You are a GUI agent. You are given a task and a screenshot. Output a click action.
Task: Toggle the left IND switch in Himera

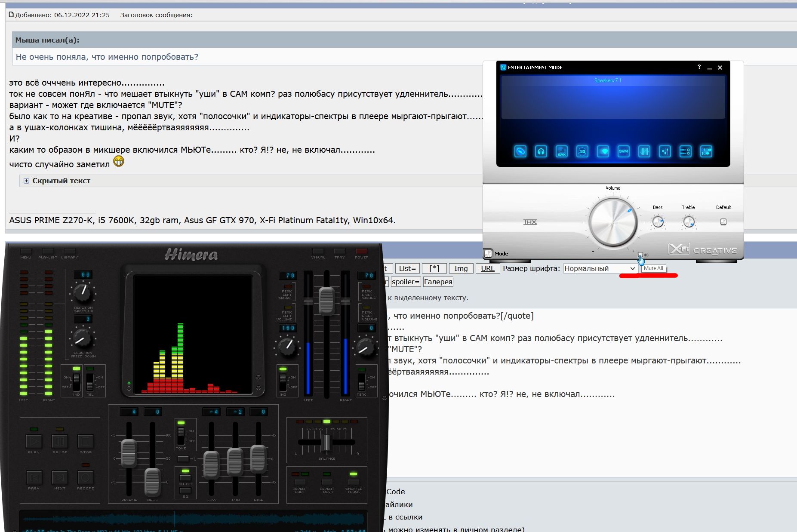click(77, 382)
